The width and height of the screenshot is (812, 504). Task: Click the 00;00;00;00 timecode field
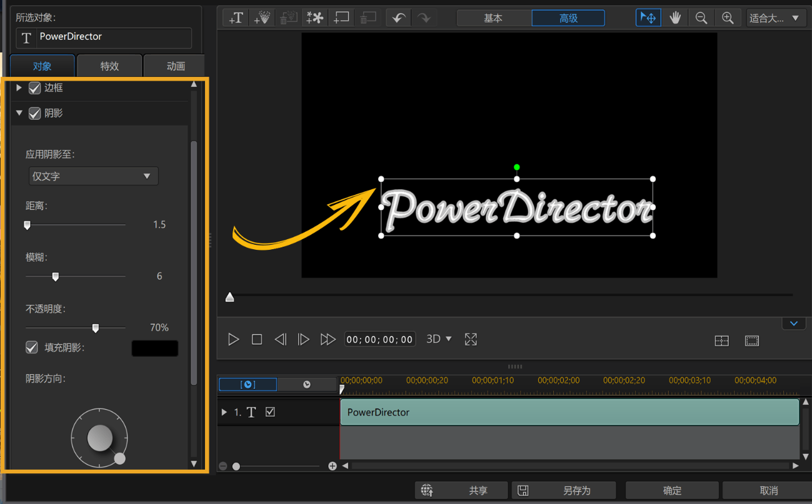(x=380, y=339)
